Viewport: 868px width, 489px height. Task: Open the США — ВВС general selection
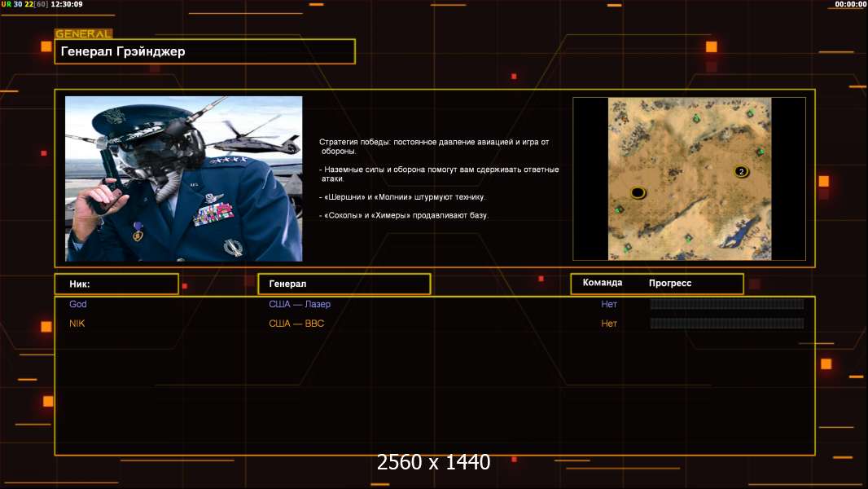pyautogui.click(x=296, y=324)
